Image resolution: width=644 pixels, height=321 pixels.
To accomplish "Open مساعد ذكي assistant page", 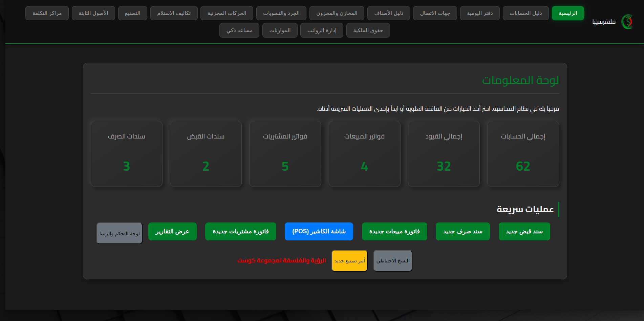I will (239, 30).
